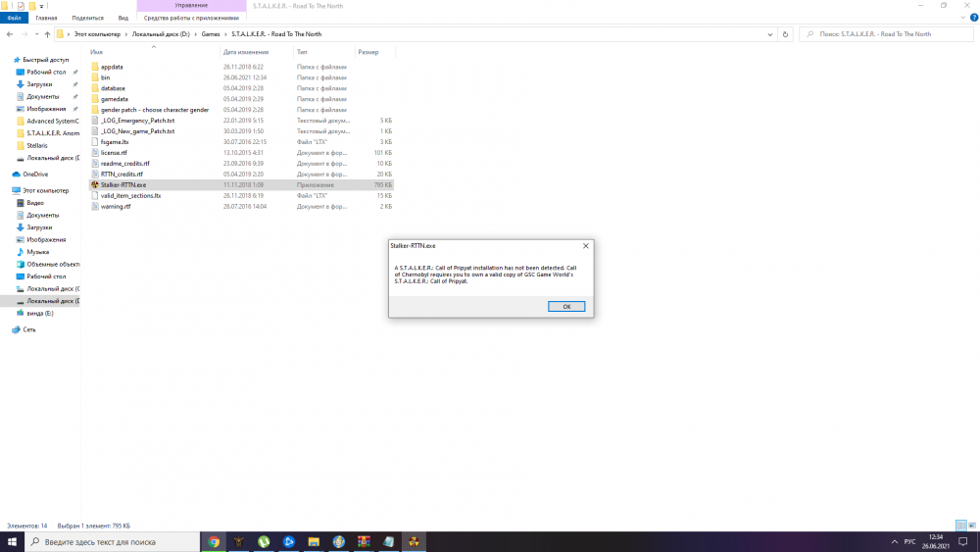Select the _LOG_New_game_Patch.txt file icon
This screenshot has width=980, height=552.
(x=95, y=131)
